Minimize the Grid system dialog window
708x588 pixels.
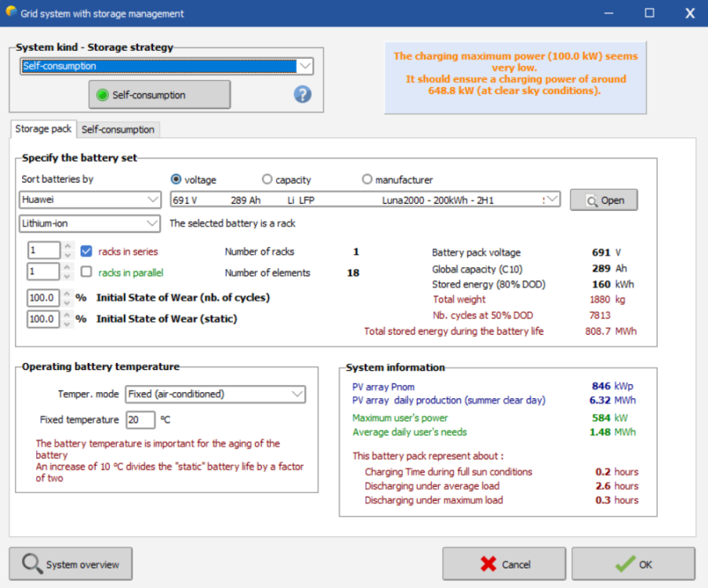(x=608, y=13)
